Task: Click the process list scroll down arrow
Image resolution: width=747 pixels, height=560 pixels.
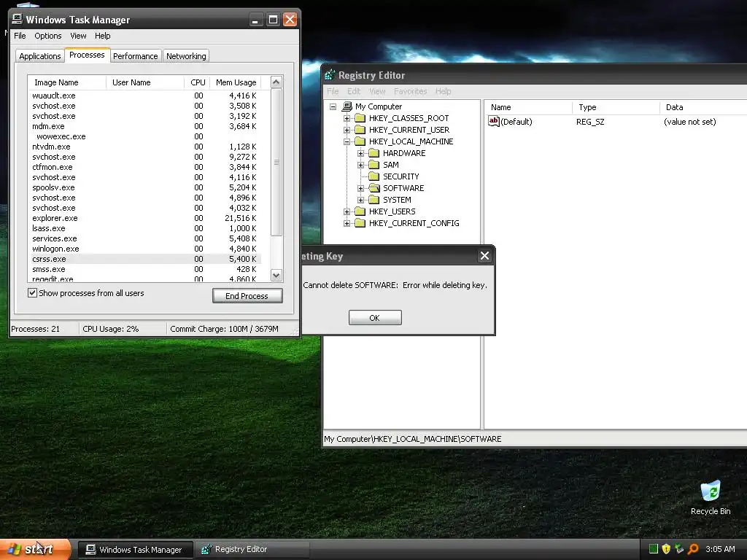Action: click(x=276, y=275)
